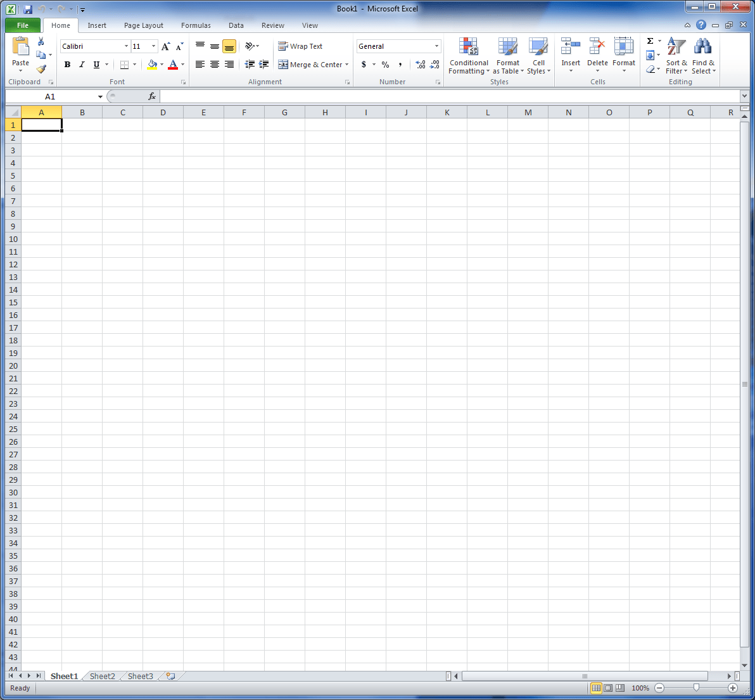Minimize the Ribbon caret icon
The width and height of the screenshot is (755, 700).
[x=688, y=25]
